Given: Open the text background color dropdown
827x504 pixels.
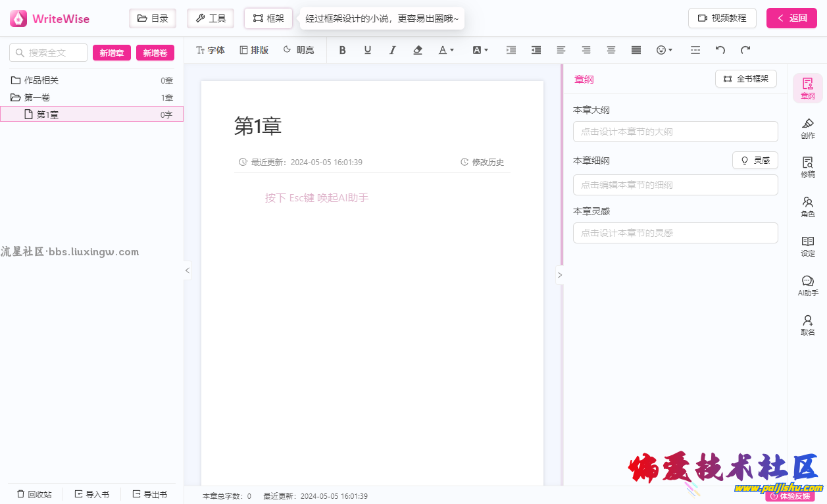Looking at the screenshot, I should [481, 50].
